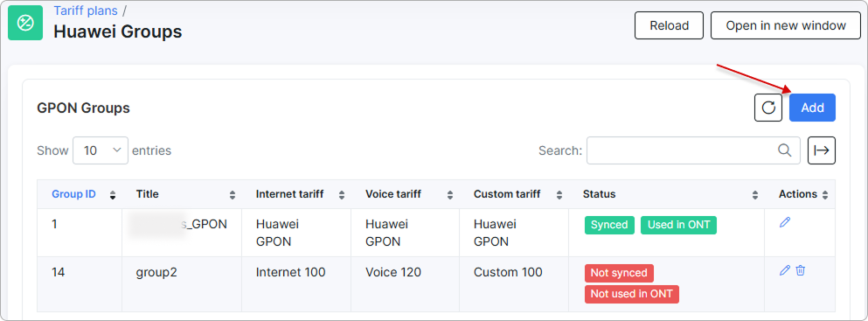This screenshot has height=321, width=868.
Task: Click into the Search input field
Action: (x=693, y=150)
